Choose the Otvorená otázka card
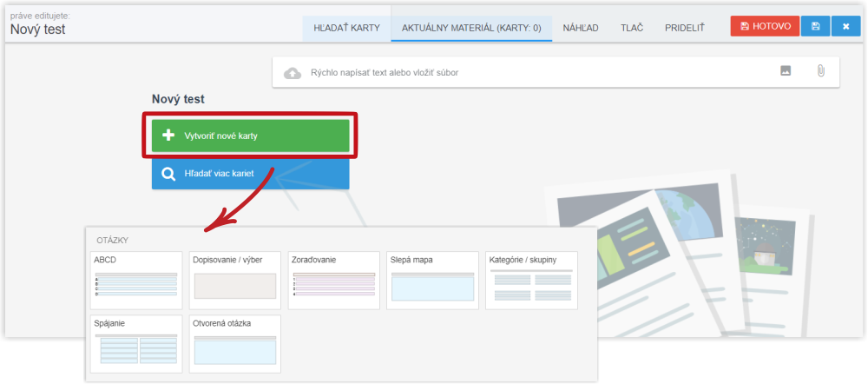The height and width of the screenshot is (384, 868). click(x=235, y=344)
